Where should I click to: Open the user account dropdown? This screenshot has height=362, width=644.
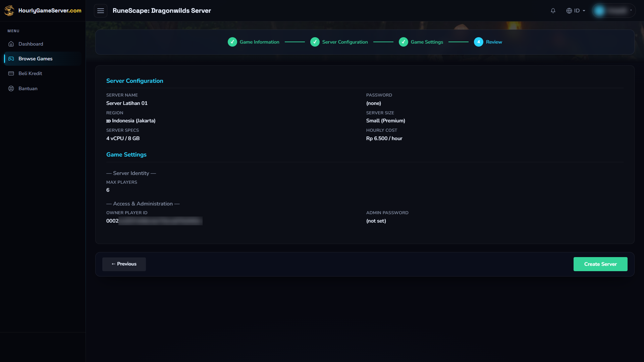coord(614,11)
